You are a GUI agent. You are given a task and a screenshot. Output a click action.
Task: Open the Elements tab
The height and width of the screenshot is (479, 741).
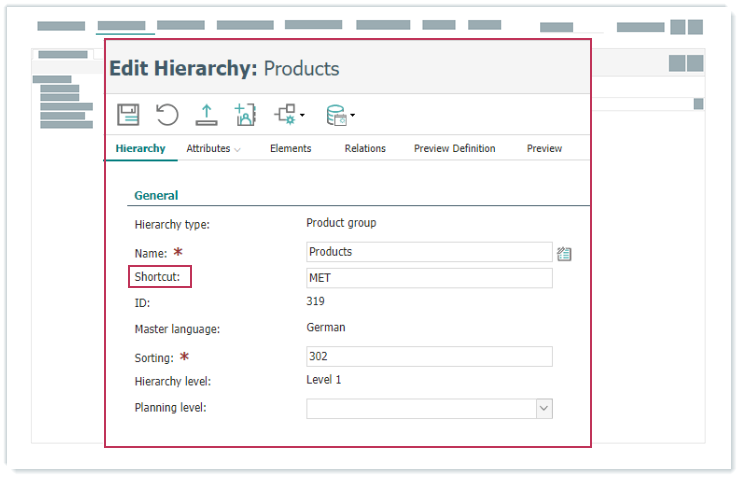(290, 148)
